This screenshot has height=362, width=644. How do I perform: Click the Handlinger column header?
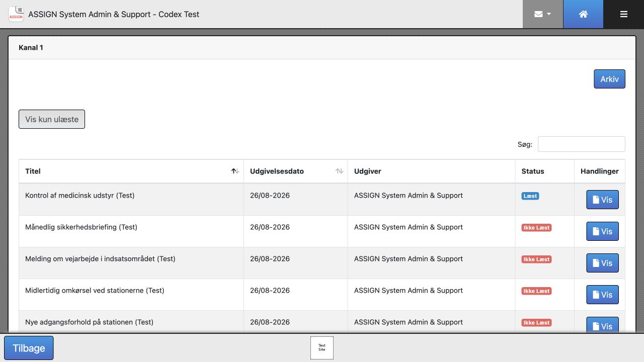coord(600,171)
